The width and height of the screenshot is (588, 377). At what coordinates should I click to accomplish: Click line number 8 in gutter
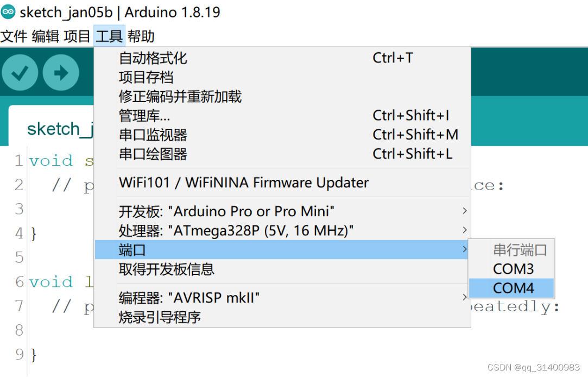(20, 330)
